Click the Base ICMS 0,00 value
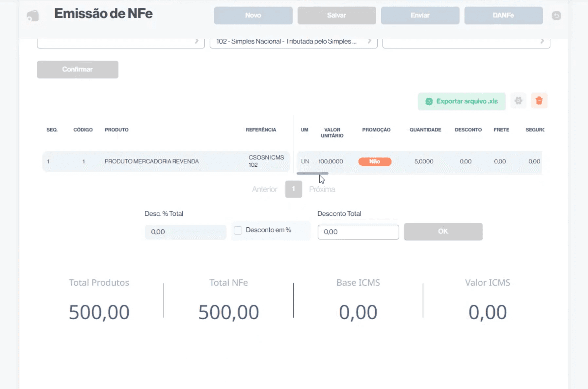This screenshot has width=588, height=389. pos(358,312)
